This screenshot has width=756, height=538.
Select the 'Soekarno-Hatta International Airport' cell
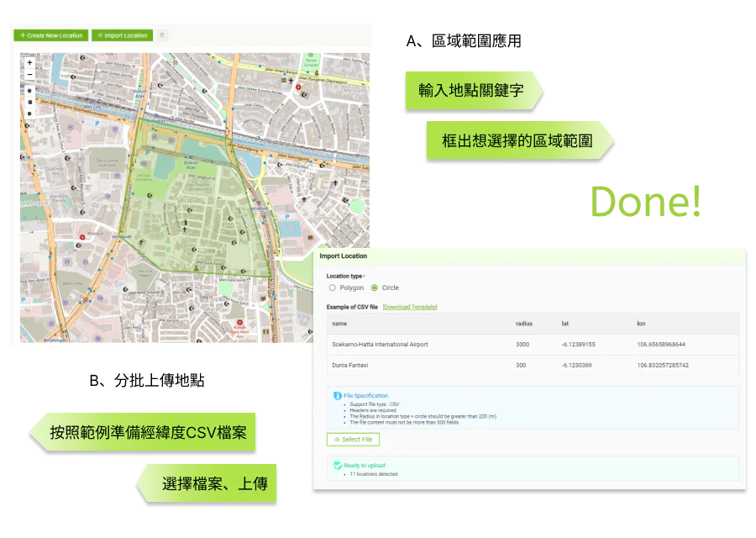pyautogui.click(x=380, y=345)
